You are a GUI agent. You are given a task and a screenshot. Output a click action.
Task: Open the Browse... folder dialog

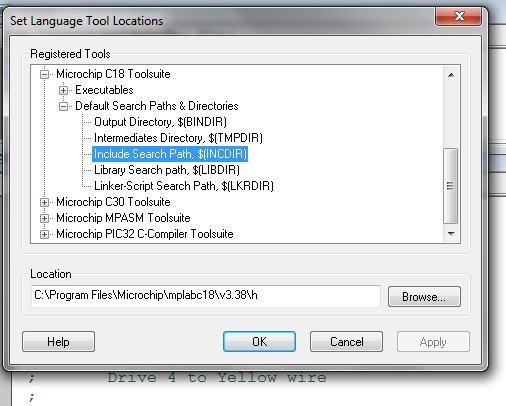tap(424, 296)
